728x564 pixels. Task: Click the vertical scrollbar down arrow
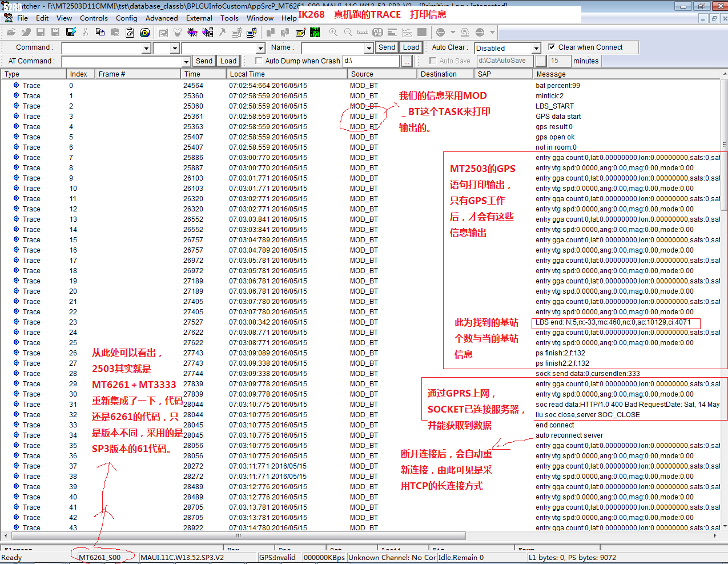(725, 526)
